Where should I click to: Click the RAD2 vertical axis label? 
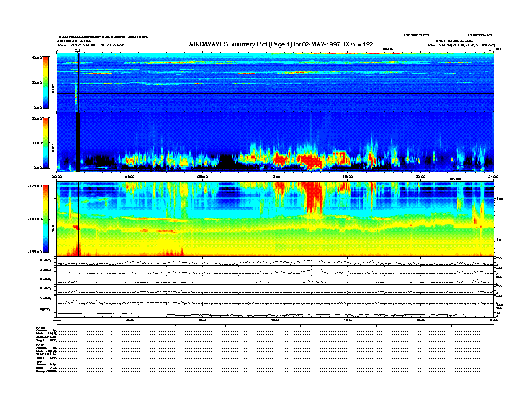[53, 89]
